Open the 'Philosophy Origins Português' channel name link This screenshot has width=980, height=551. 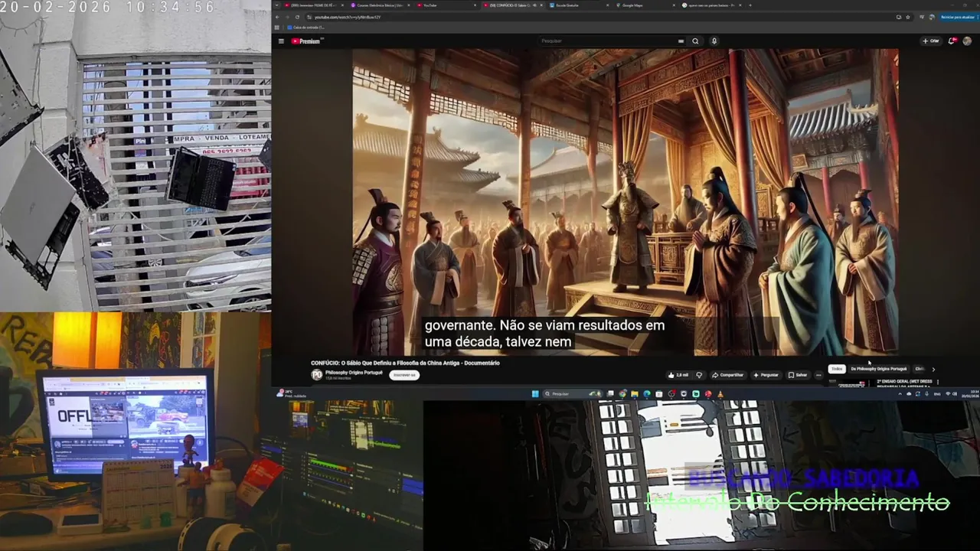click(354, 372)
